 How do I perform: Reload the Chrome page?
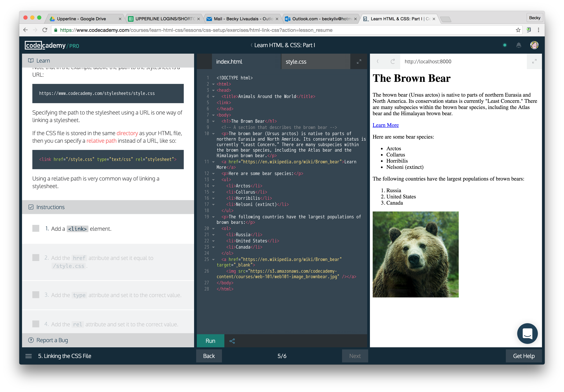click(45, 30)
